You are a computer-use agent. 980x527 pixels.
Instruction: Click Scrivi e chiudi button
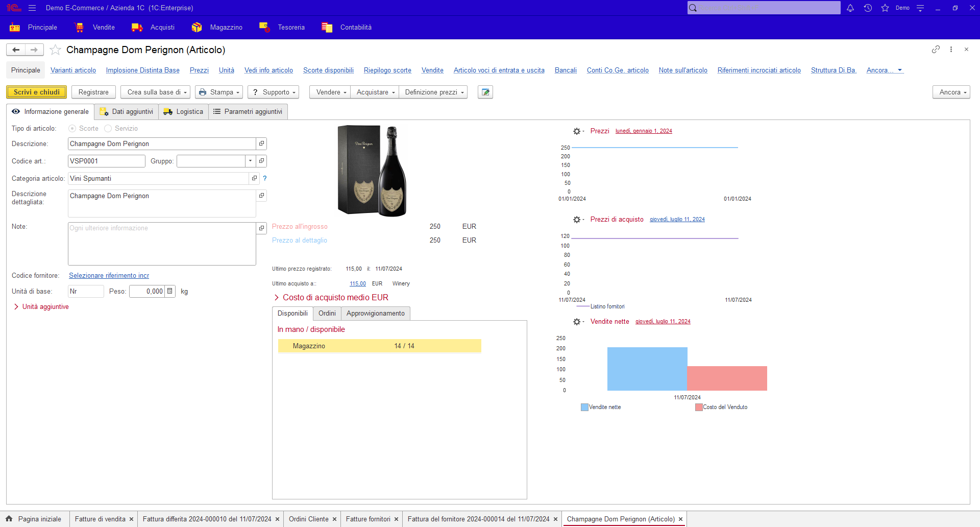[x=37, y=92]
